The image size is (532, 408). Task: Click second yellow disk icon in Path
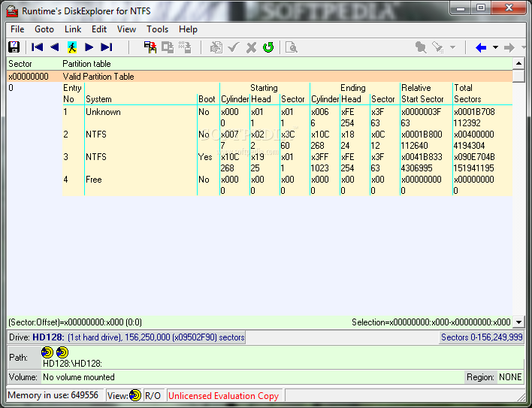[x=62, y=352]
